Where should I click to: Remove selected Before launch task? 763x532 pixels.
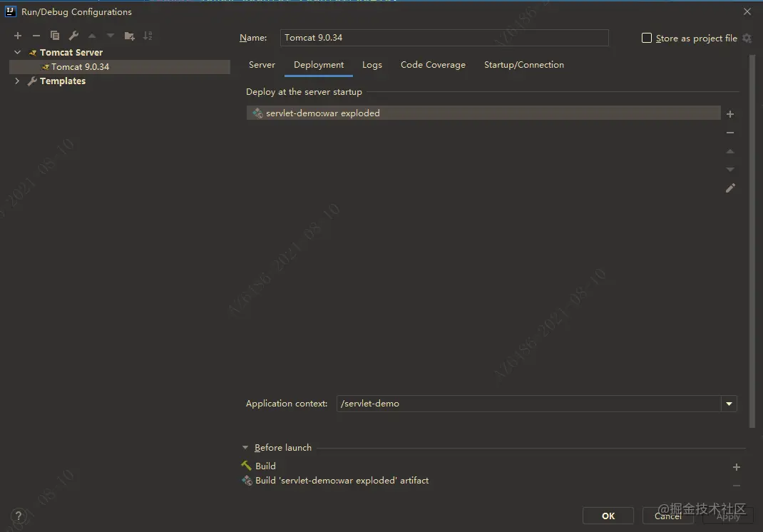tap(736, 485)
